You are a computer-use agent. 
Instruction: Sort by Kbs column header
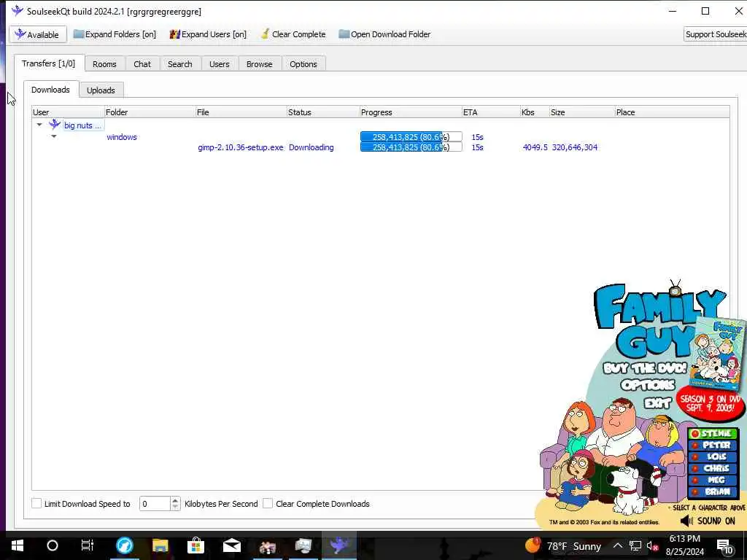[x=535, y=112]
